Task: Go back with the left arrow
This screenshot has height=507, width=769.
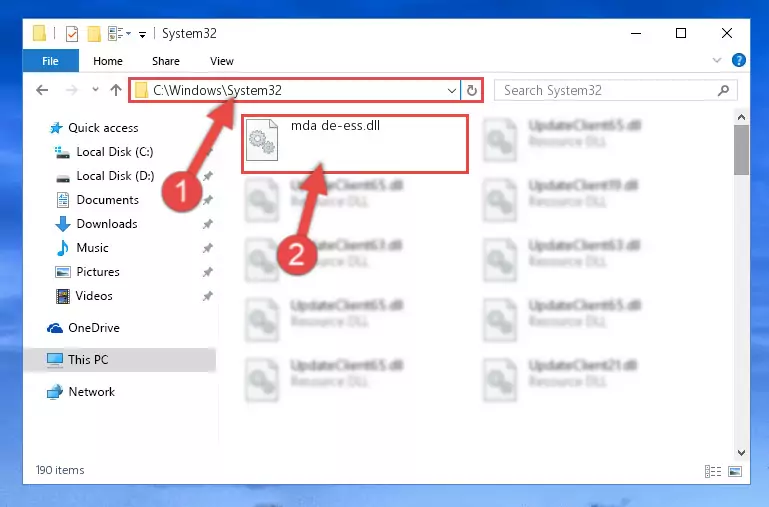Action: [x=42, y=90]
